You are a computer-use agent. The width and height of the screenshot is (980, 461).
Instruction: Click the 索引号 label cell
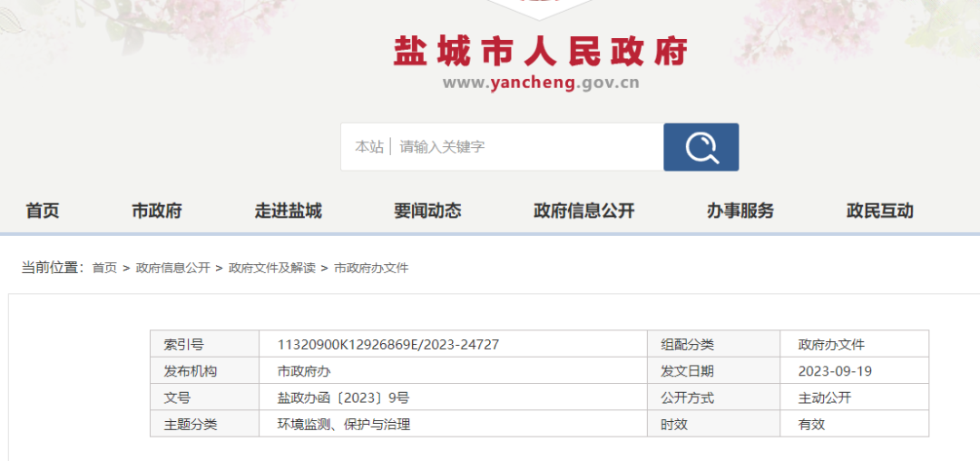pyautogui.click(x=205, y=344)
